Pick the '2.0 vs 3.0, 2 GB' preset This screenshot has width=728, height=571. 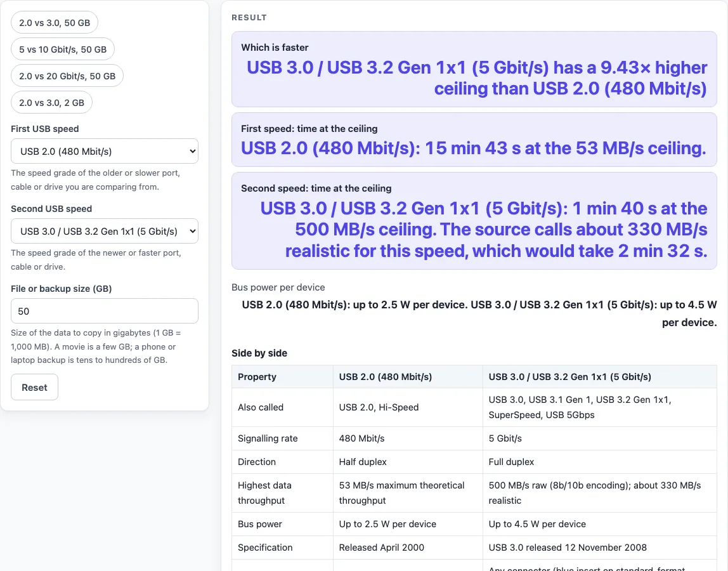click(x=51, y=103)
